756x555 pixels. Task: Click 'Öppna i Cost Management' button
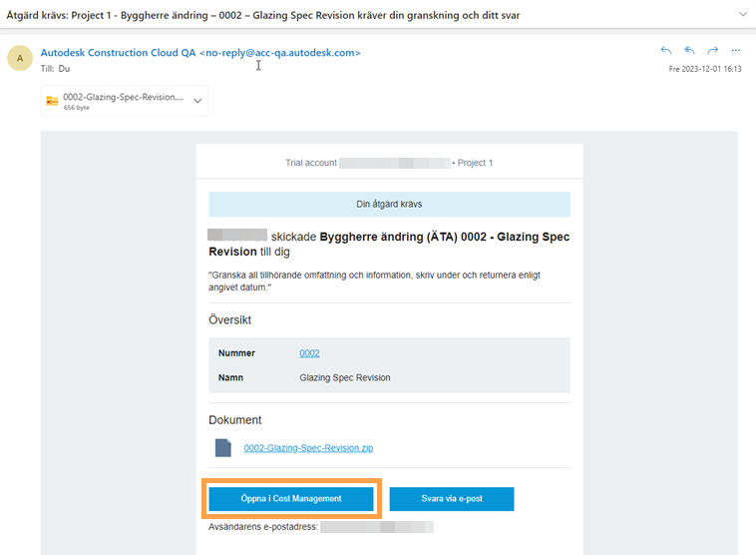pyautogui.click(x=291, y=498)
